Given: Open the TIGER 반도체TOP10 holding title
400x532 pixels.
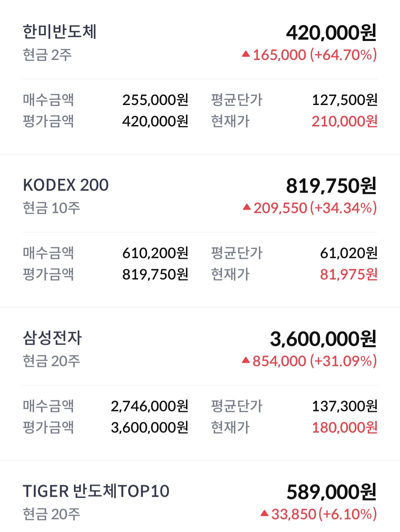Looking at the screenshot, I should click(x=96, y=491).
